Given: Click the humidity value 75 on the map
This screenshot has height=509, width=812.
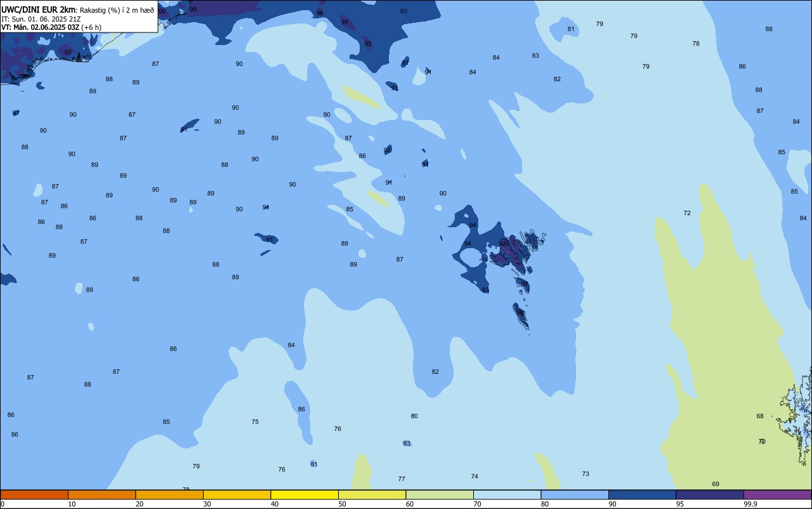Looking at the screenshot, I should point(255,422).
